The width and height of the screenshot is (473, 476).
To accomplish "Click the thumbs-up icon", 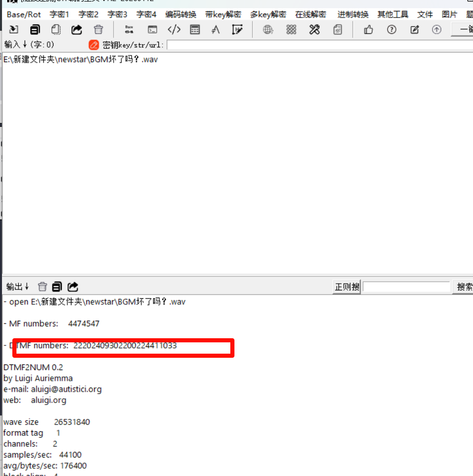I will pos(368,30).
